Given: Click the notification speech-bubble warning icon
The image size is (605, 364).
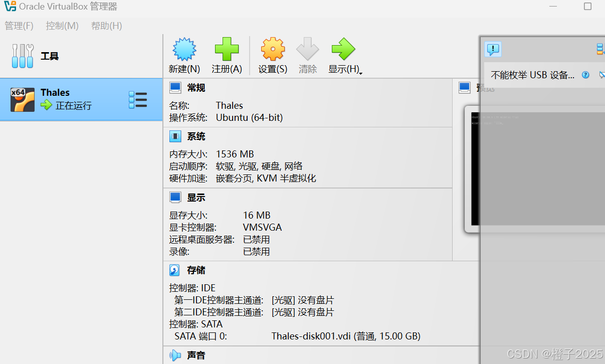Looking at the screenshot, I should [x=493, y=49].
